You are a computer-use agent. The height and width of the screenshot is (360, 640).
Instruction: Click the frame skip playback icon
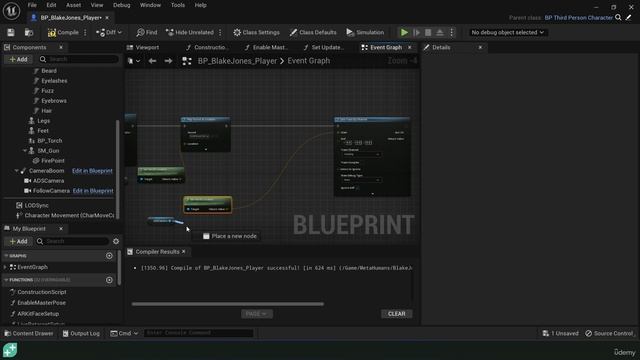click(416, 32)
